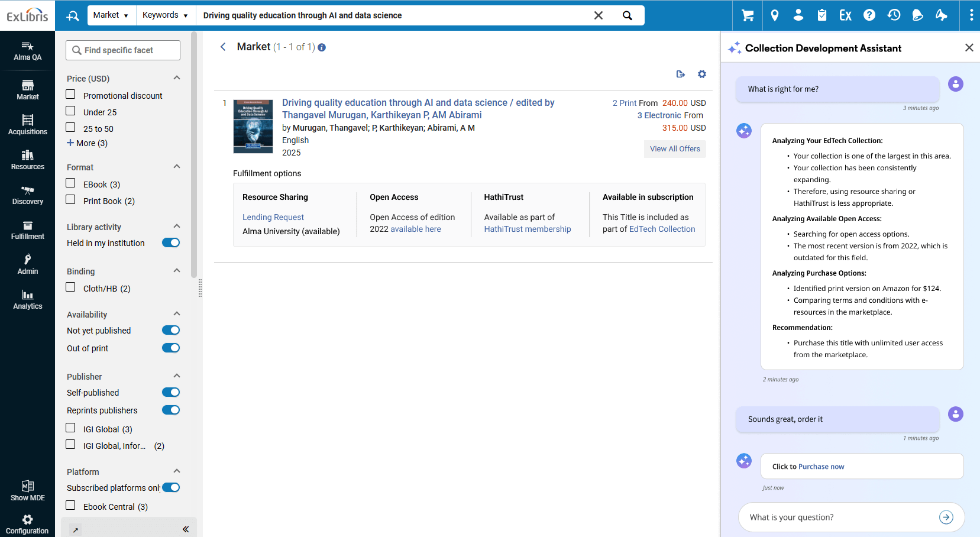Click the export results icon
Image resolution: width=980 pixels, height=537 pixels.
point(680,74)
